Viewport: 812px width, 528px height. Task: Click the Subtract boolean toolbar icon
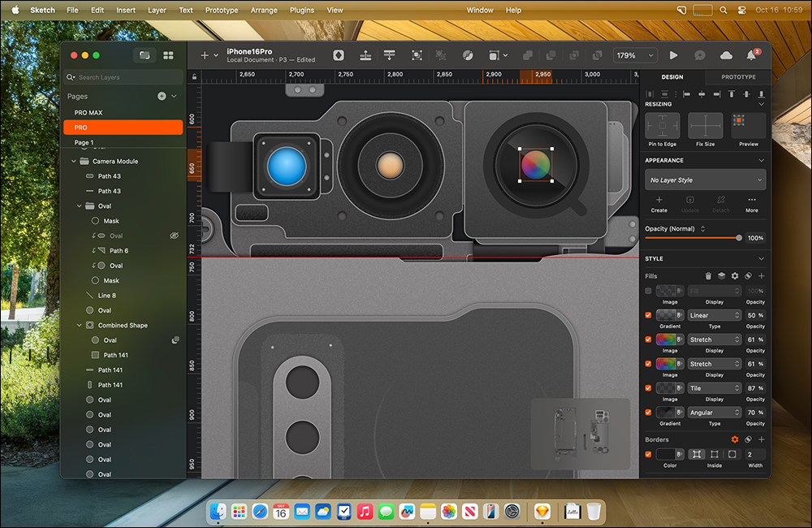(x=551, y=55)
